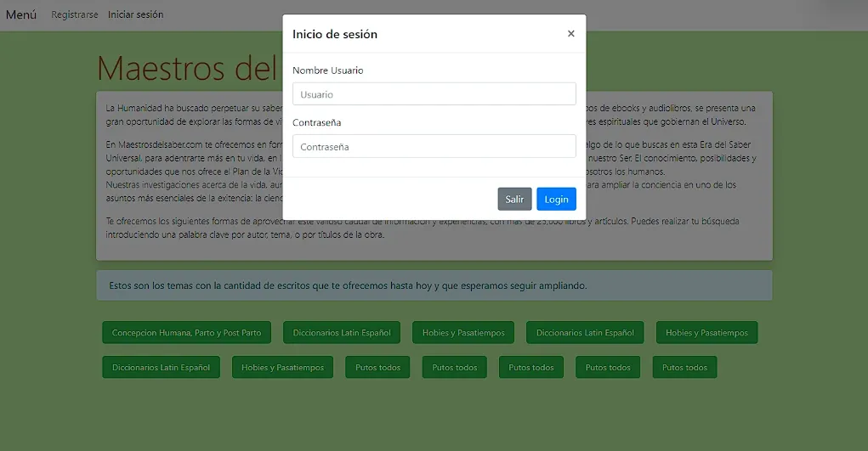Click Iniciar sesión in the top navbar
The image size is (868, 451).
click(135, 14)
